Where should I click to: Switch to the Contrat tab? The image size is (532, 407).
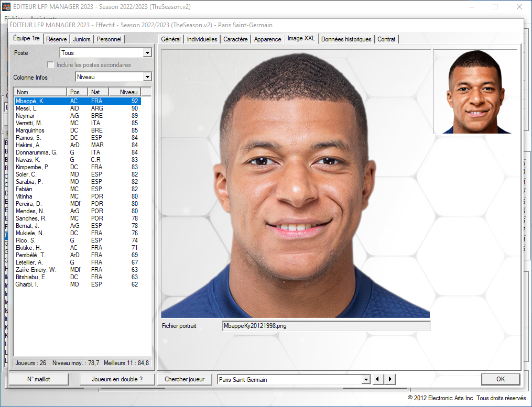tap(386, 39)
